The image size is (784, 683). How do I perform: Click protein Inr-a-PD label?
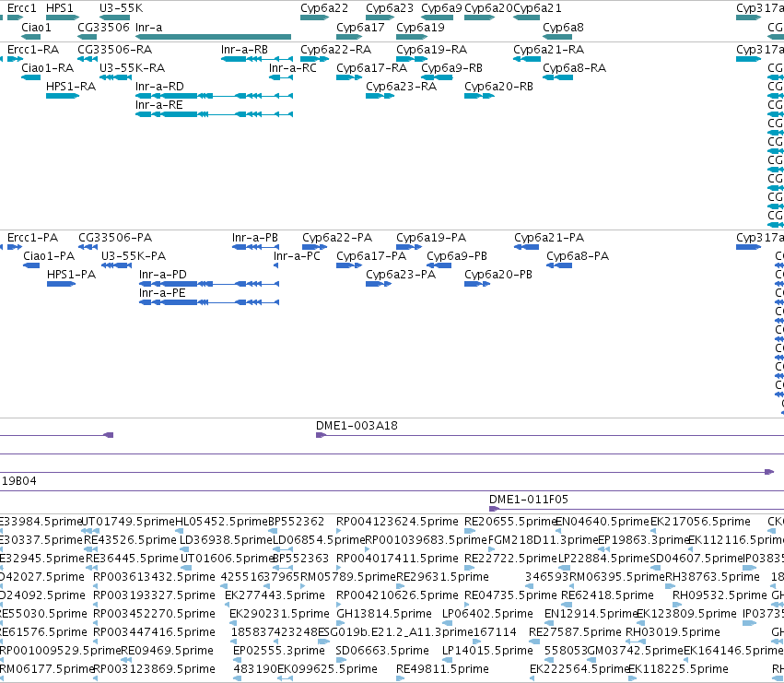(162, 274)
